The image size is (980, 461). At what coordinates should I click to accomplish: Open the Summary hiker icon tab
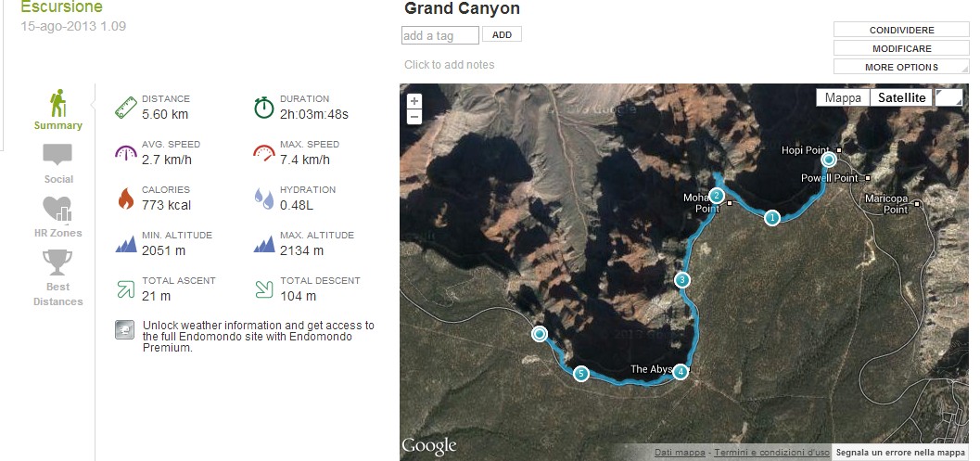click(58, 104)
